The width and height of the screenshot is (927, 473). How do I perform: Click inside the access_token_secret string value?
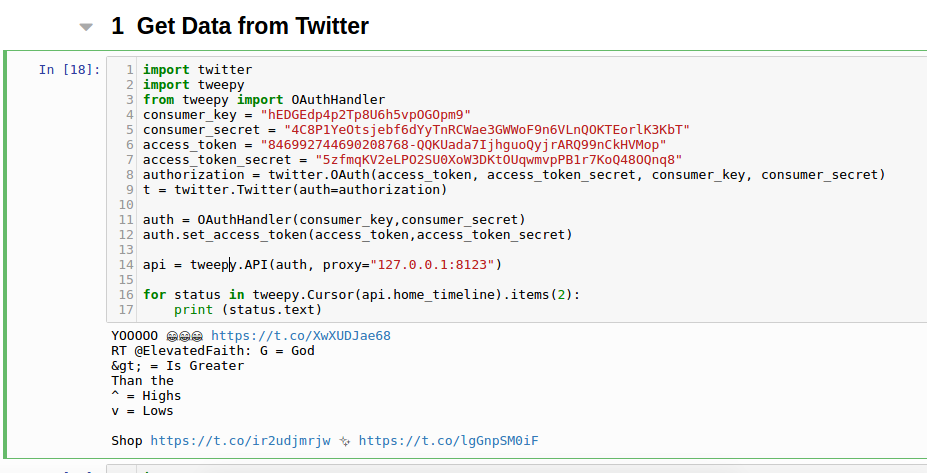[x=498, y=160]
